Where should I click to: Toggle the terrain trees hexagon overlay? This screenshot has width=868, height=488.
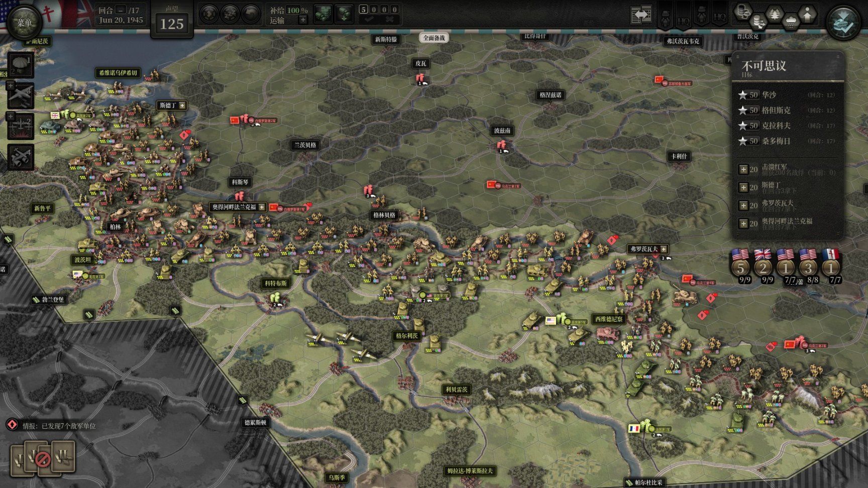click(x=775, y=13)
